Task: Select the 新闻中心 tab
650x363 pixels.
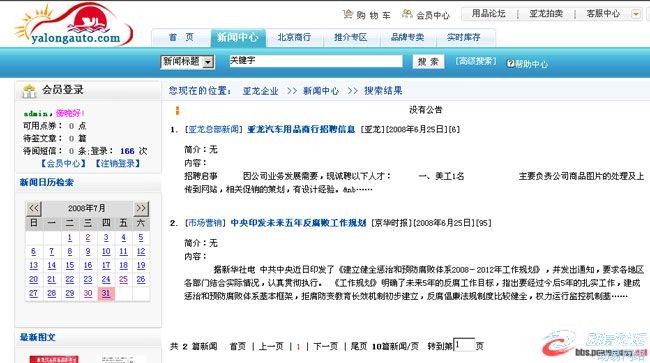Action: tap(238, 37)
